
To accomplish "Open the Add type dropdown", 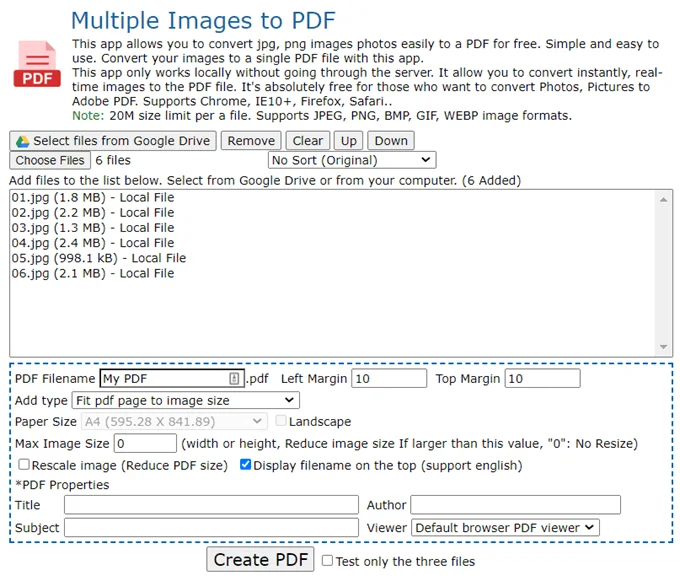I will 186,400.
